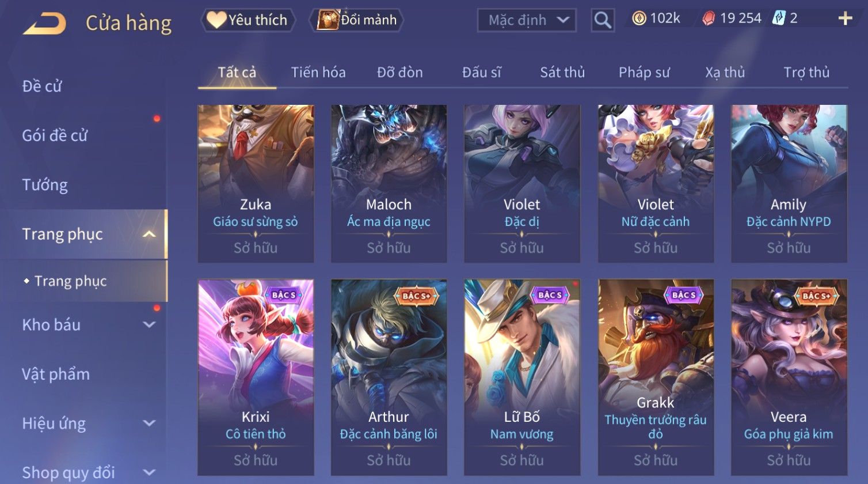The width and height of the screenshot is (868, 484).
Task: Switch to the Sát thủ tab
Action: [562, 73]
